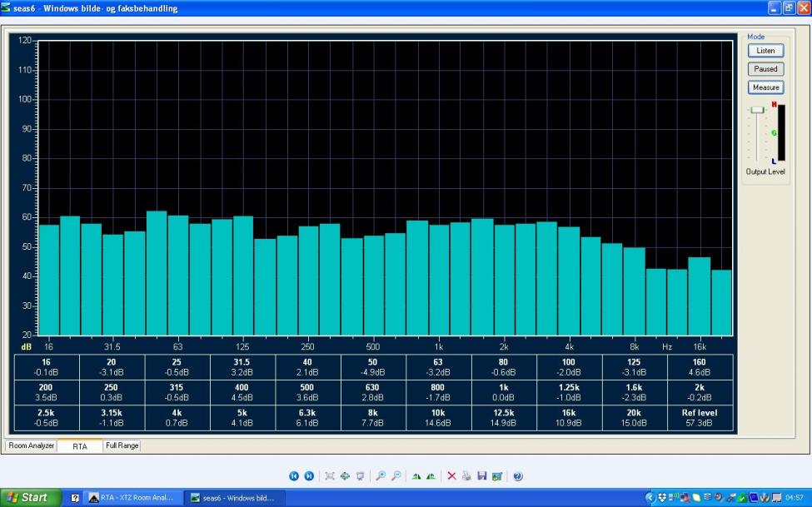Click the 200 3.5dB table cell
This screenshot has height=507, width=812.
click(46, 393)
